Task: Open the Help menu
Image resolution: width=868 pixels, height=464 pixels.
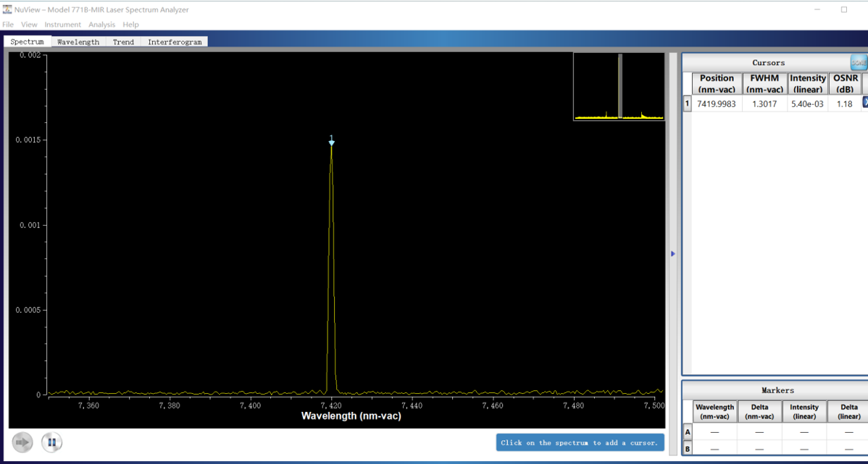Action: point(130,25)
